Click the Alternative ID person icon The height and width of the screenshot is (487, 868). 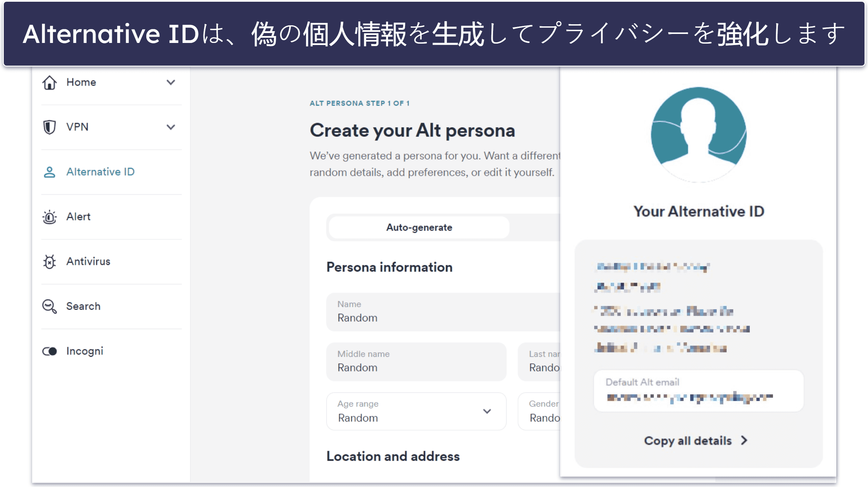[50, 172]
